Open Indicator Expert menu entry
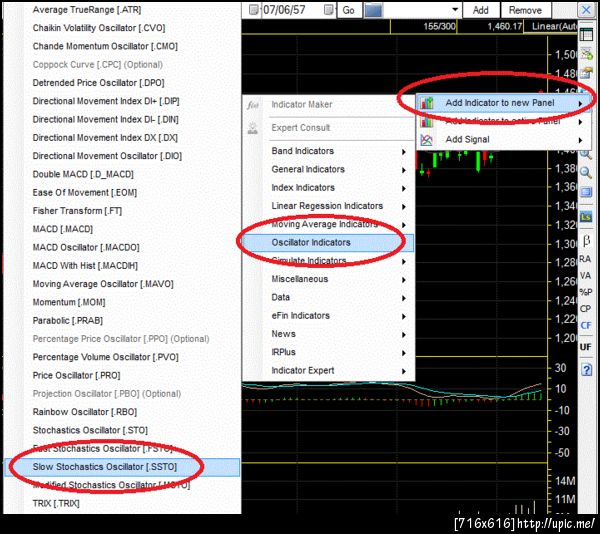The height and width of the screenshot is (534, 600). (328, 371)
